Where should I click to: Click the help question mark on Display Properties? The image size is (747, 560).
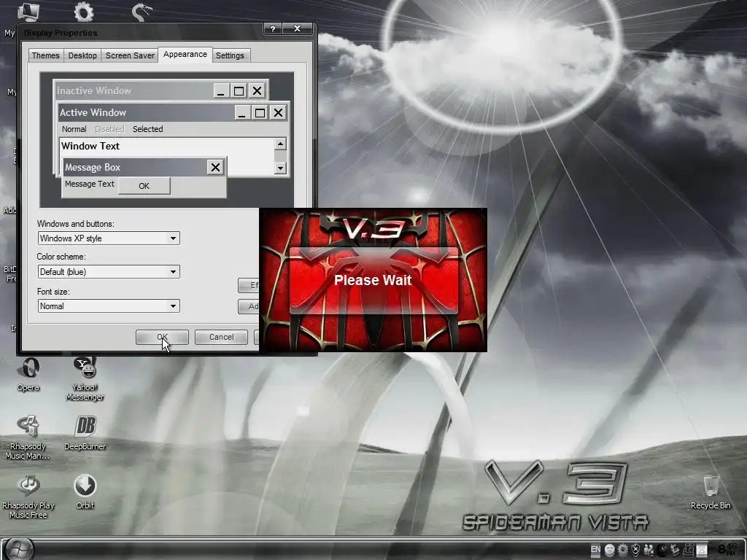[273, 29]
